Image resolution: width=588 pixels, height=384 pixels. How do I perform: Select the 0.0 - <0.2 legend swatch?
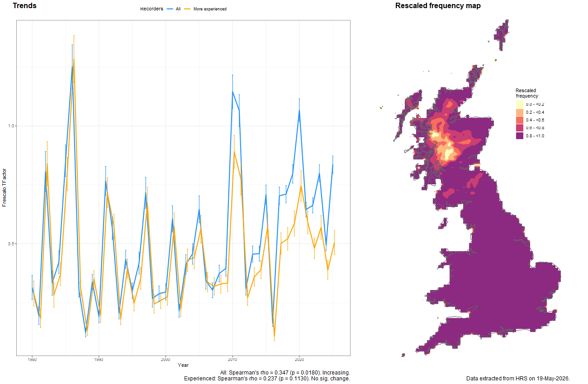pyautogui.click(x=519, y=104)
